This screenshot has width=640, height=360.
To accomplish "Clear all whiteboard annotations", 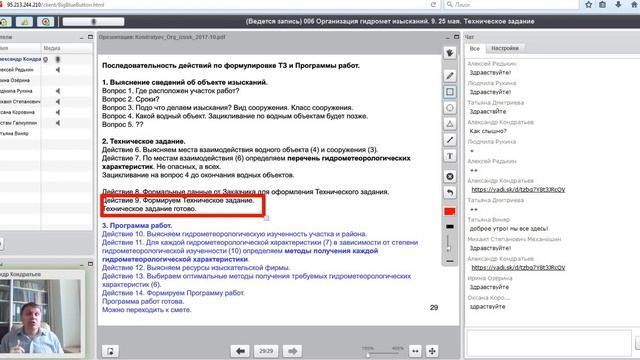I will pos(450,176).
